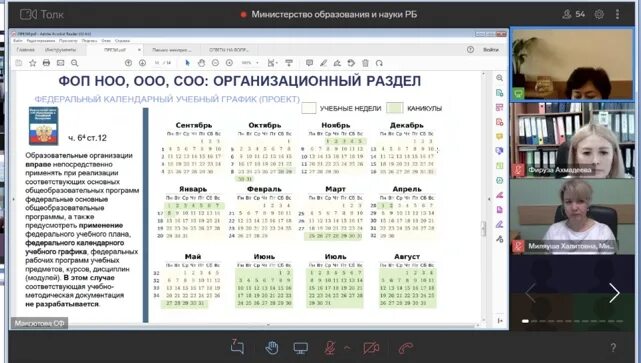Screen dimensions: 641x363
Task: Open the Просмотр menu in Acrobat Reader
Action: [68, 41]
